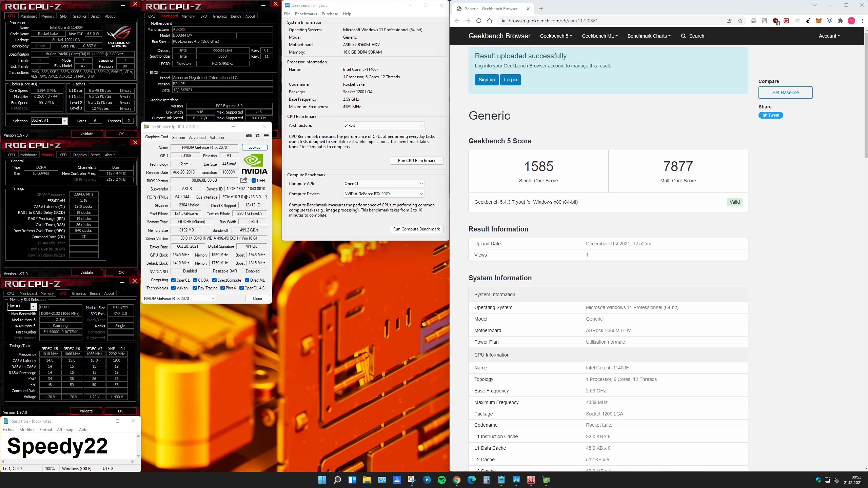Click the GPU-Z screenshot camera icon

click(249, 136)
